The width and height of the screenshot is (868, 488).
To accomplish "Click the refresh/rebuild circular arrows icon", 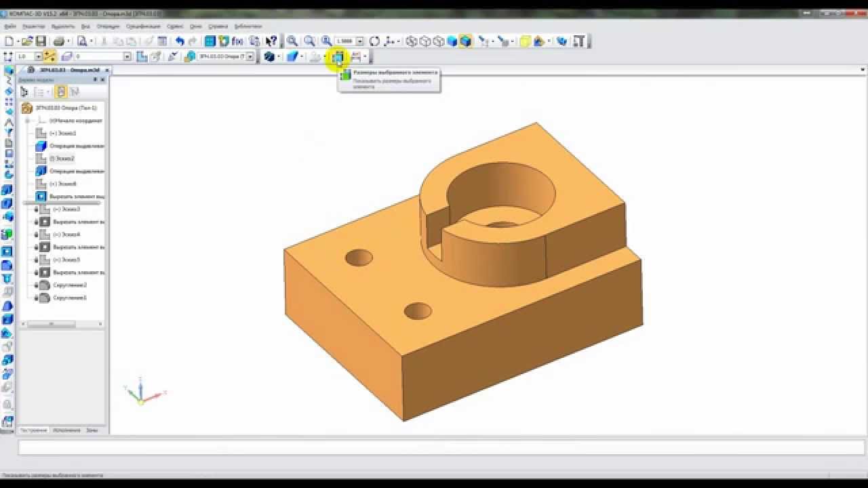I will [374, 41].
